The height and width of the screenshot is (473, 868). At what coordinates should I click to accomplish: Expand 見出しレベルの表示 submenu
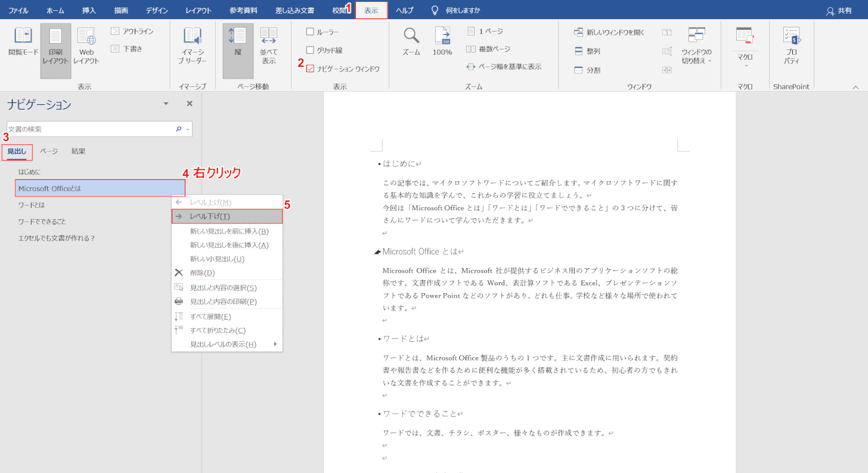click(x=227, y=344)
